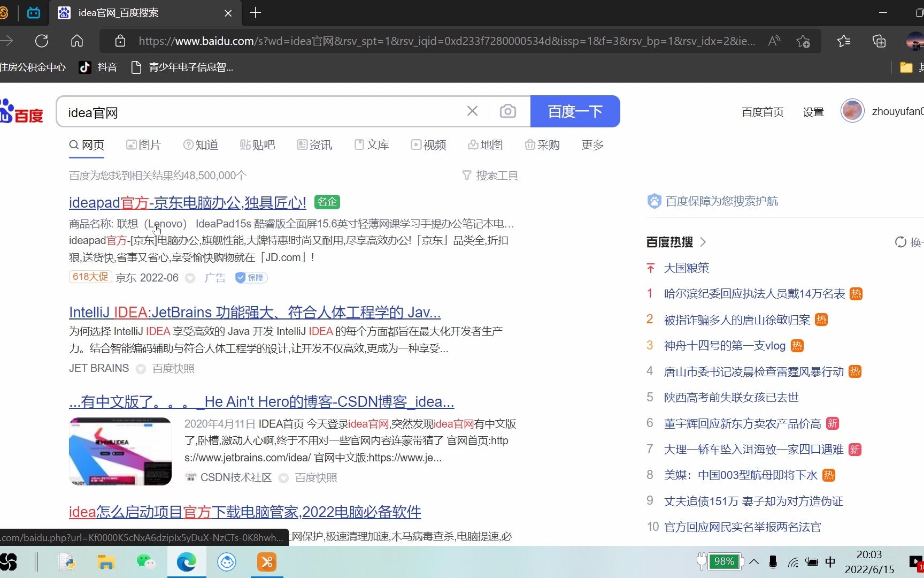Add this page to favorites star icon
The image size is (924, 578).
tap(803, 41)
